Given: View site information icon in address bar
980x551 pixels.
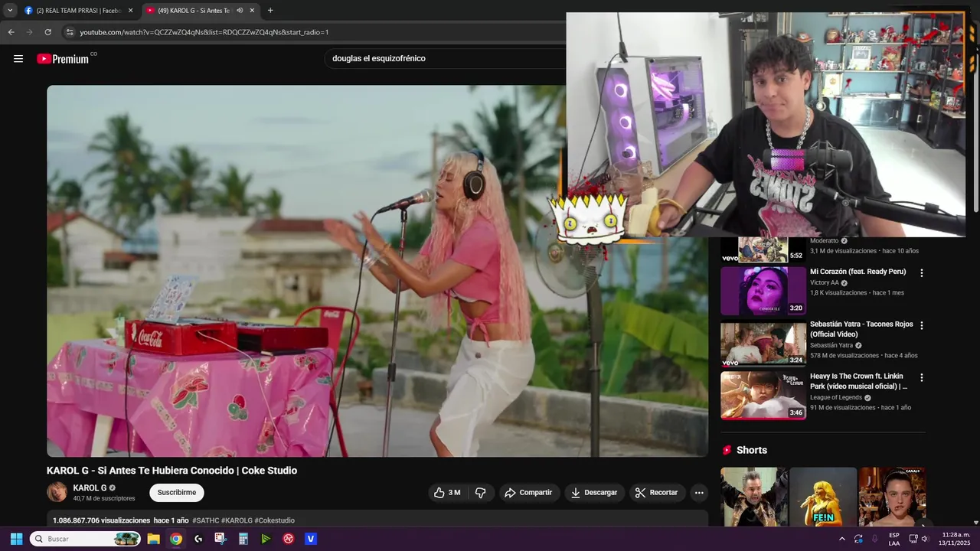Looking at the screenshot, I should coord(69,32).
